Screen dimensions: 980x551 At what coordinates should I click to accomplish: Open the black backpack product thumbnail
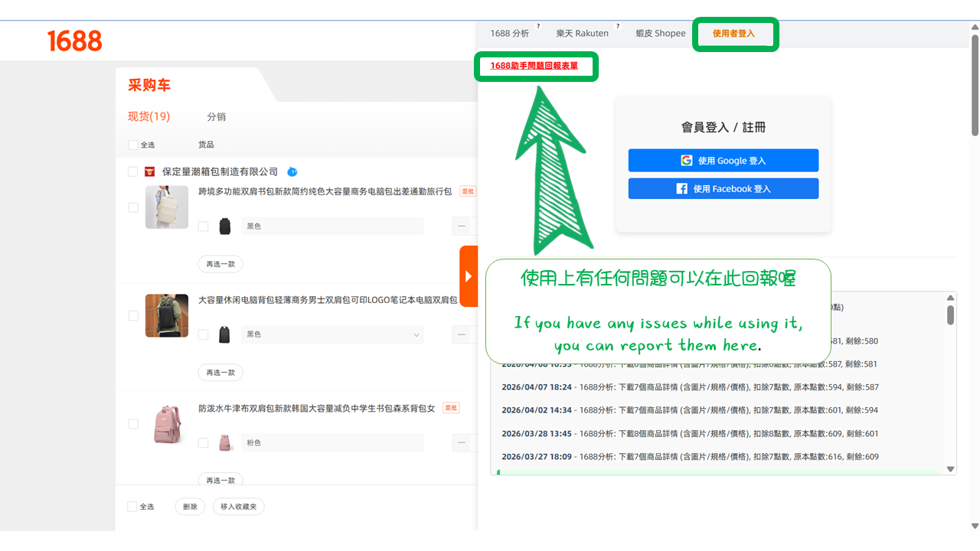pos(167,315)
